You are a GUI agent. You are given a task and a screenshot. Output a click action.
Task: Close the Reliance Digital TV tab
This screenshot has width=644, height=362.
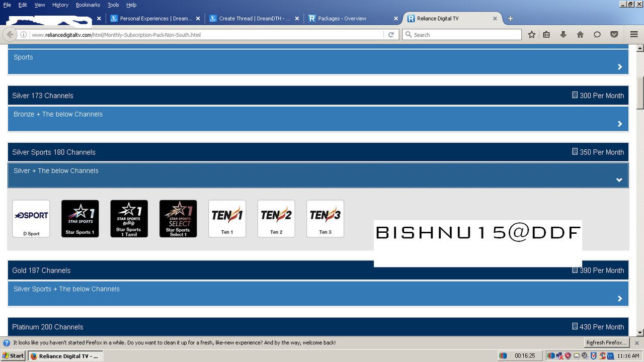click(495, 19)
